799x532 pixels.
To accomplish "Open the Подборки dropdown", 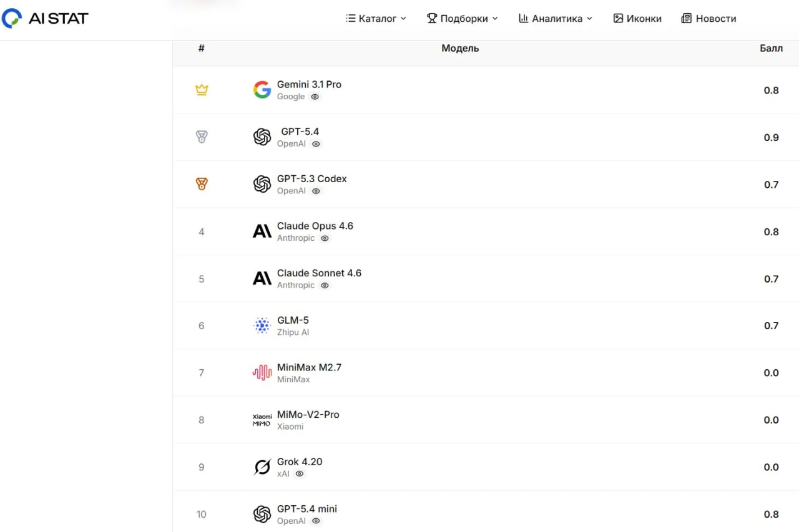I will (463, 19).
